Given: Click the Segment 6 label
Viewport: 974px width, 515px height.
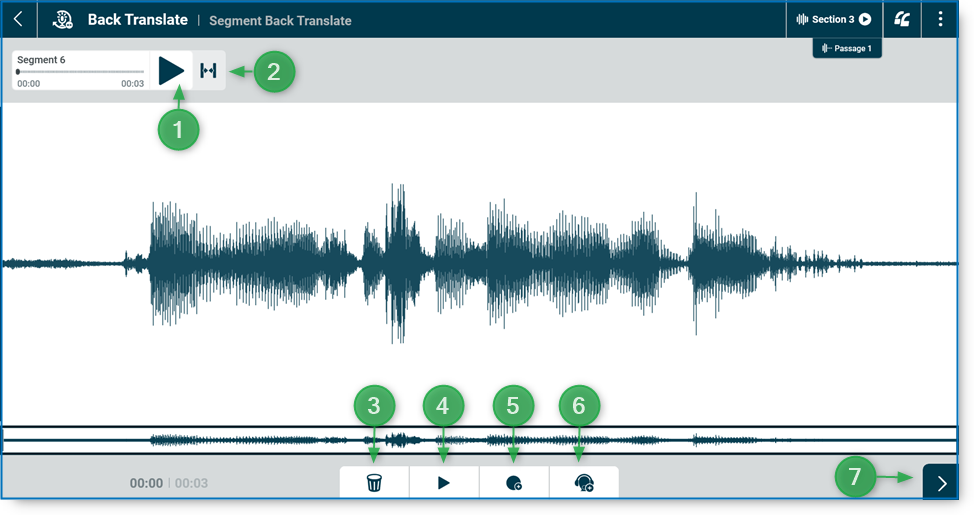Looking at the screenshot, I should click(41, 60).
